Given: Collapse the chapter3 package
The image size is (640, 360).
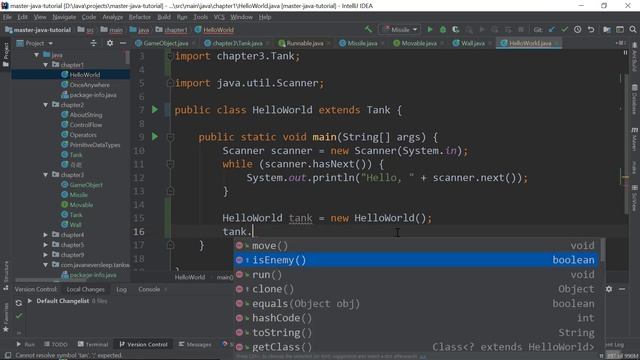Looking at the screenshot, I should click(x=46, y=175).
